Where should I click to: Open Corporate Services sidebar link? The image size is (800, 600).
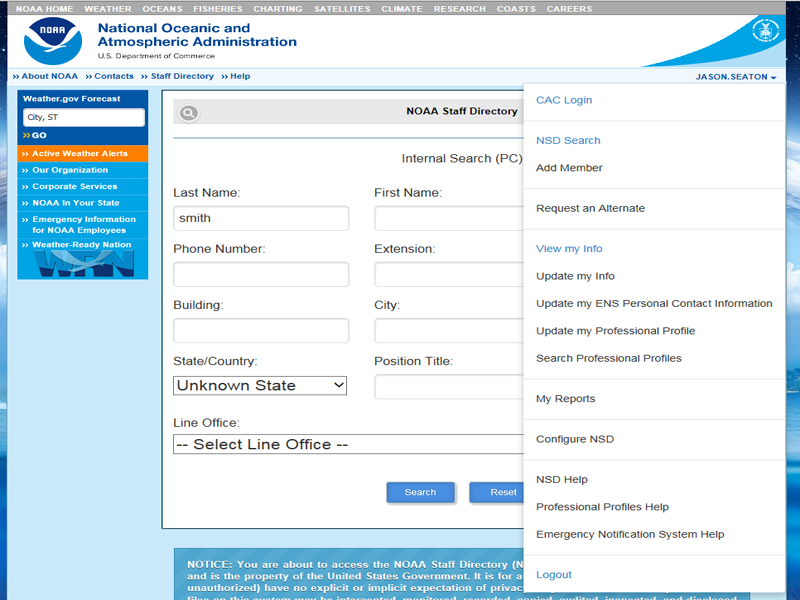83,186
